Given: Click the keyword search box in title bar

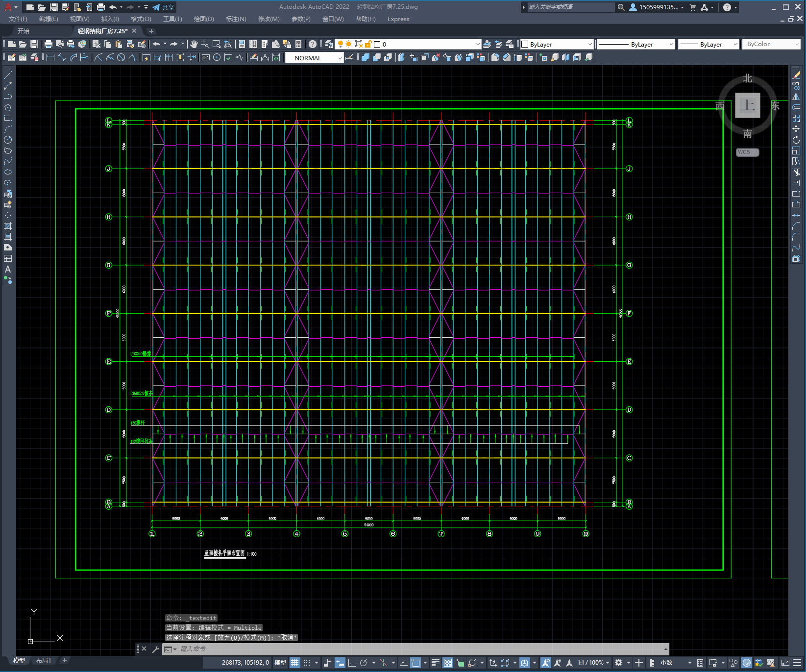Looking at the screenshot, I should pos(570,7).
